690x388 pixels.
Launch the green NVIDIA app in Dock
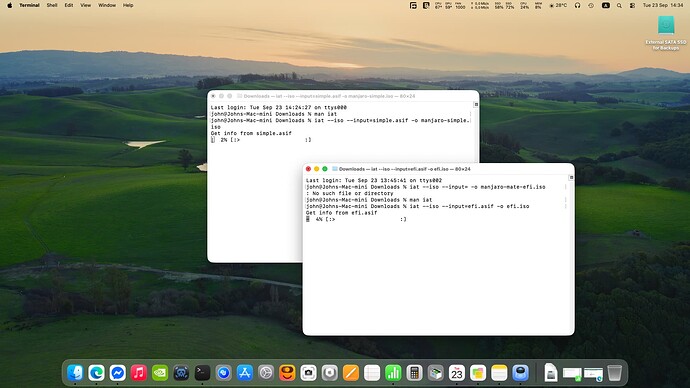point(160,373)
